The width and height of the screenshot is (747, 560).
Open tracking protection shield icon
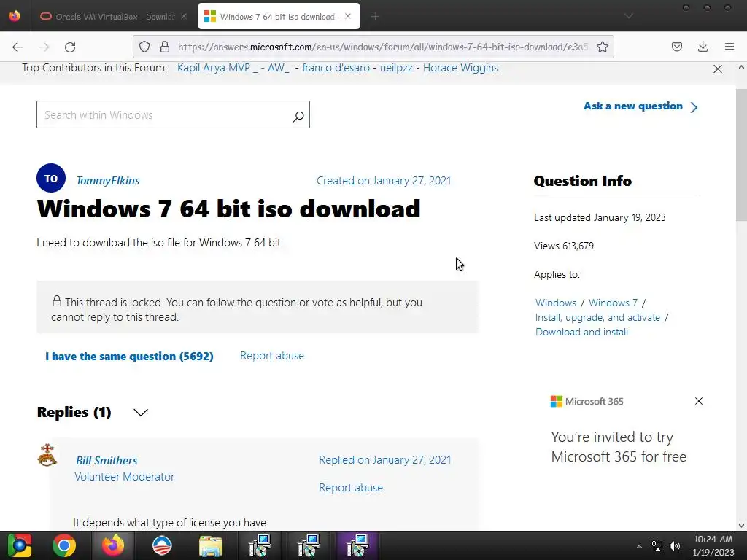tap(144, 47)
